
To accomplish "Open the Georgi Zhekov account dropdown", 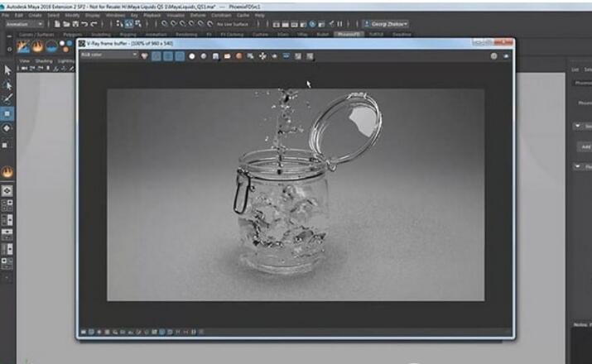I will coord(386,24).
